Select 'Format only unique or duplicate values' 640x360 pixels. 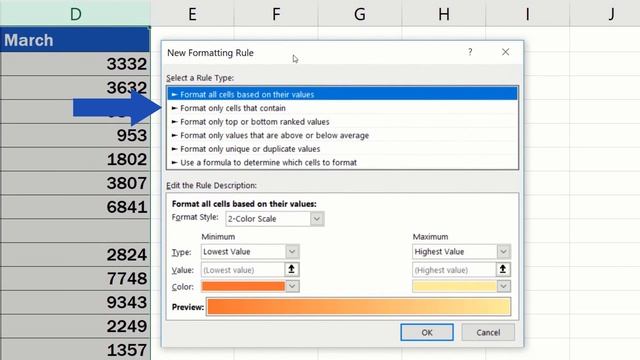coord(342,149)
